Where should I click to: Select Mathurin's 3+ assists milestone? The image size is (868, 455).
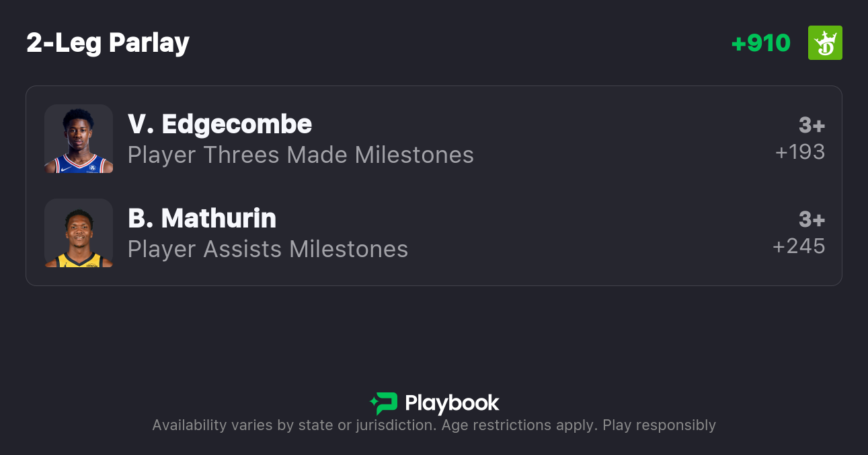pyautogui.click(x=812, y=219)
